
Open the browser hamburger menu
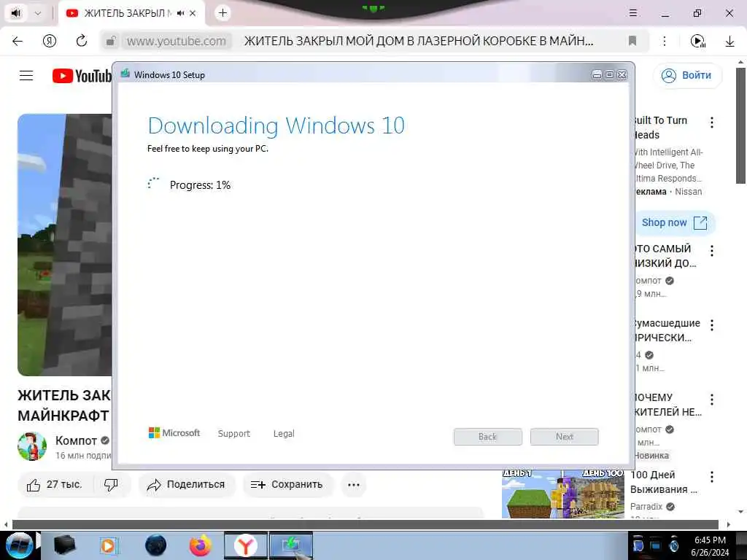pyautogui.click(x=632, y=13)
